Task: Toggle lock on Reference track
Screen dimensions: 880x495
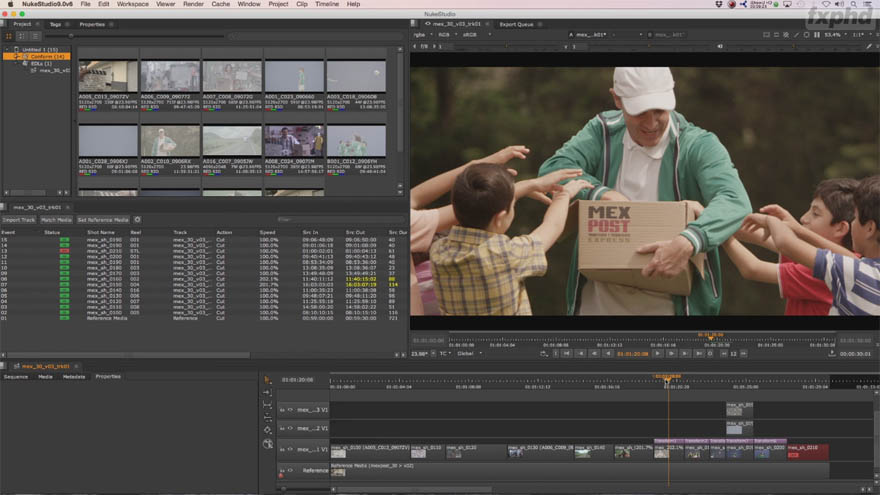Action: pyautogui.click(x=282, y=470)
